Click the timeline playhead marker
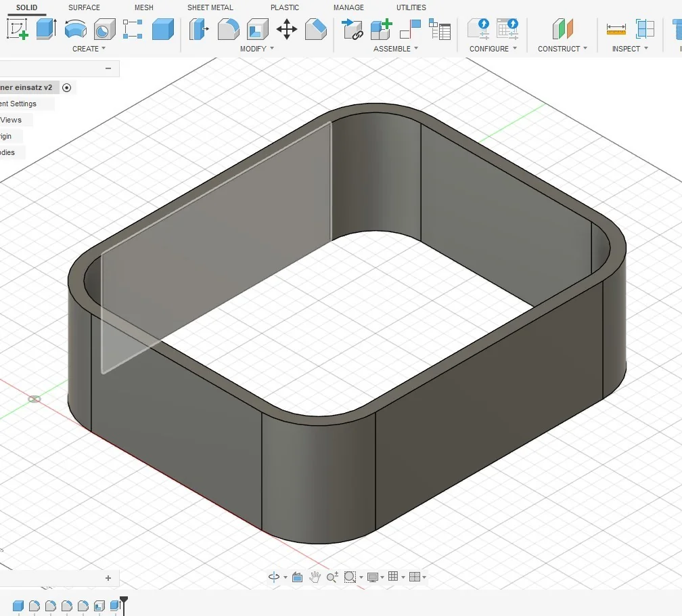 (x=124, y=602)
